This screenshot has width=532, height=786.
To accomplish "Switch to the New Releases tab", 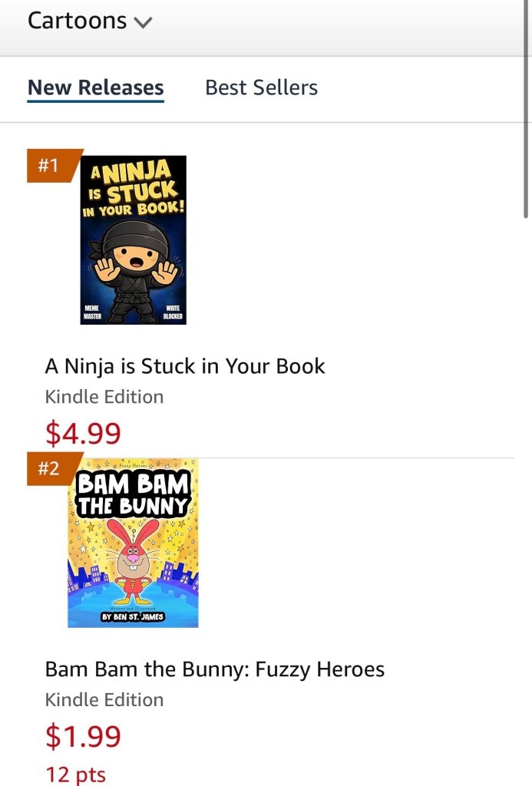I will [x=95, y=88].
